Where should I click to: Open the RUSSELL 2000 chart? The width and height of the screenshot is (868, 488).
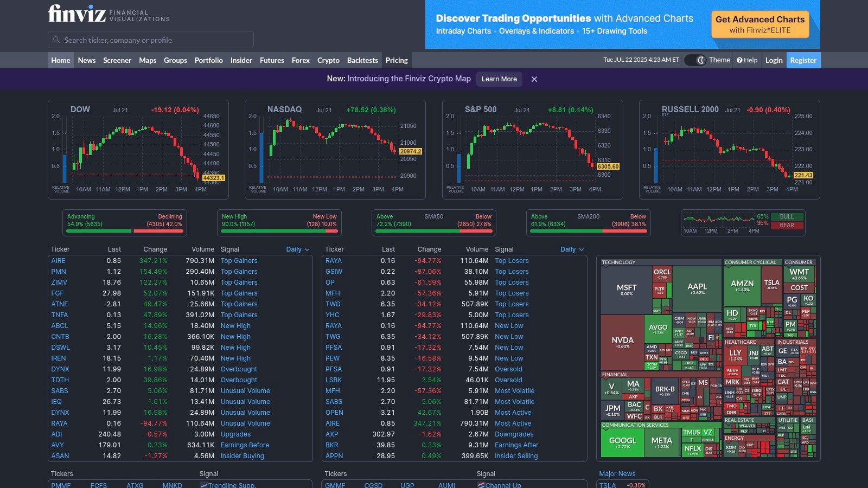tap(730, 150)
